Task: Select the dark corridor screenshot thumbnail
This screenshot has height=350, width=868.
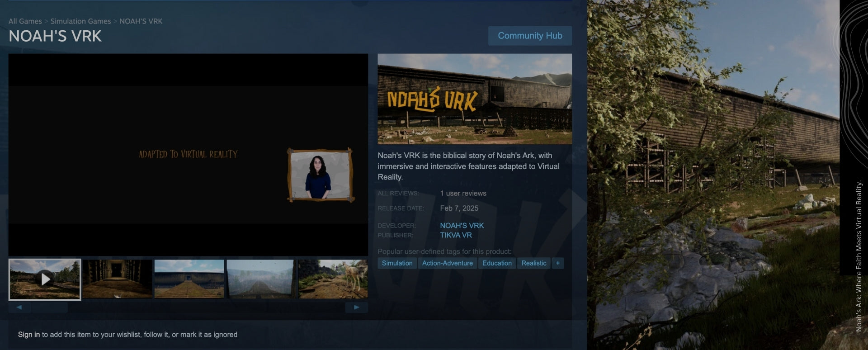Action: [x=117, y=279]
